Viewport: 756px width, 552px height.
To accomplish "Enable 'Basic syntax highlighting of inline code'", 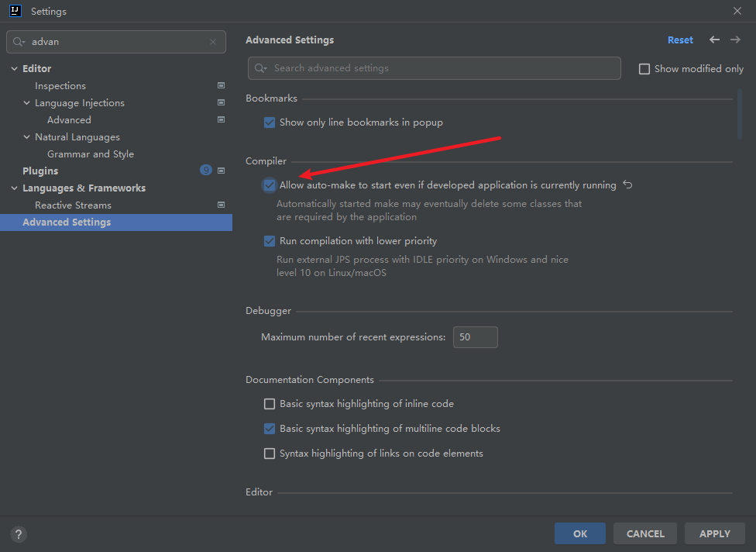I will (270, 404).
